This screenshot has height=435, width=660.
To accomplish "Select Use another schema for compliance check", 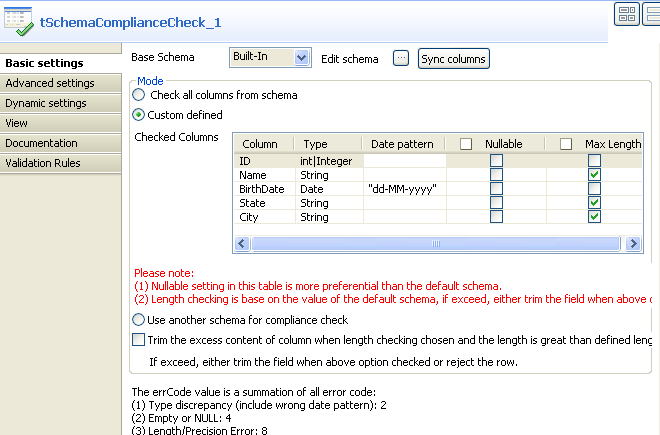I will click(138, 320).
